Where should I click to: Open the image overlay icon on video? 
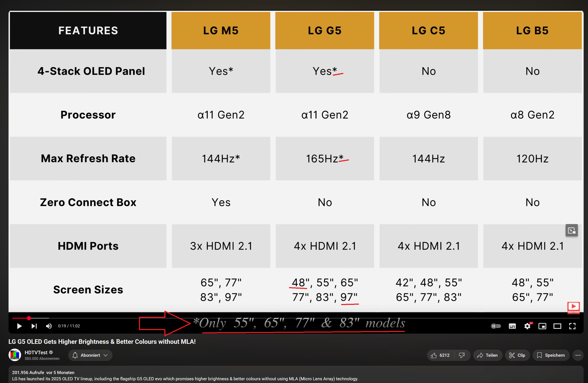coord(572,230)
